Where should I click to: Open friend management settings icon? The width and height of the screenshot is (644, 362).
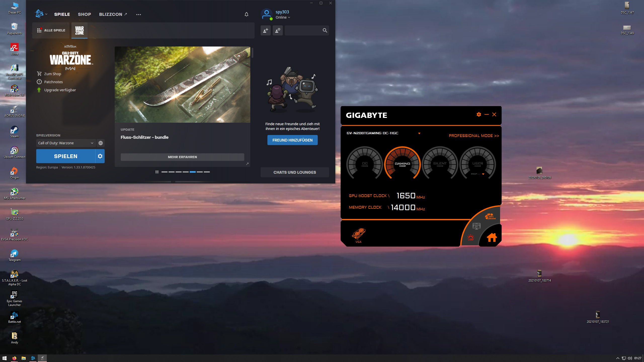tap(278, 30)
